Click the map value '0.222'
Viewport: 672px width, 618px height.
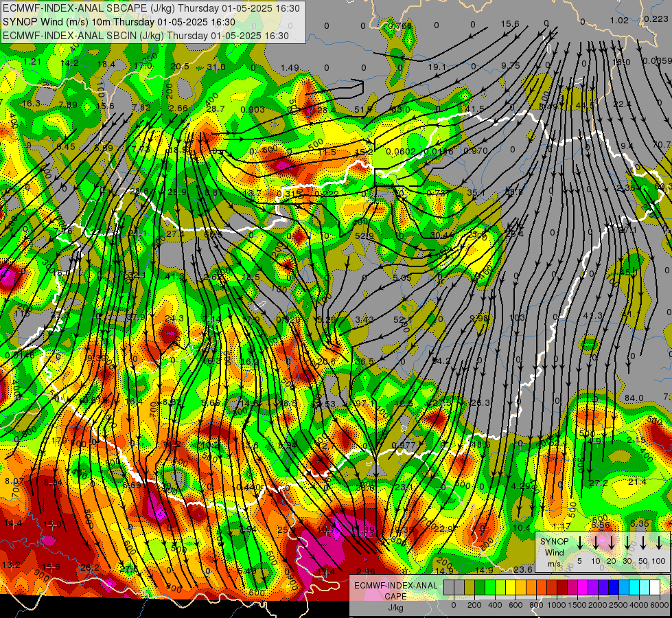point(327,194)
